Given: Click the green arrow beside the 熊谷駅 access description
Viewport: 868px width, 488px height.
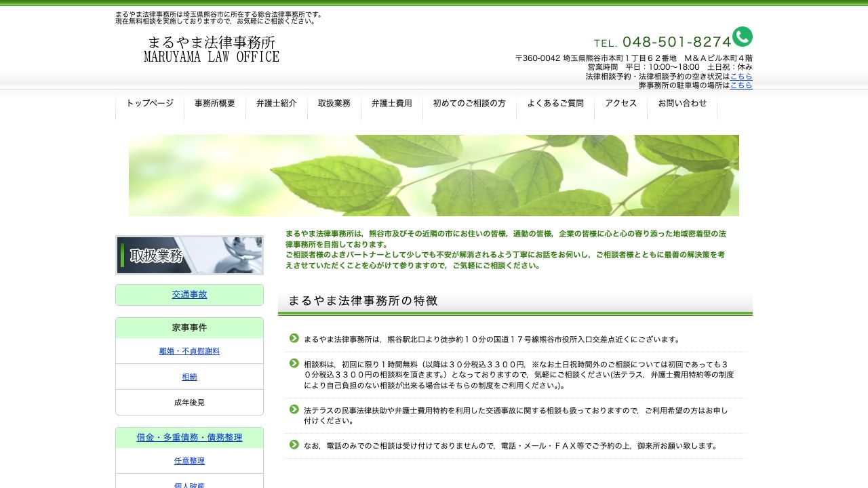Looking at the screenshot, I should point(294,338).
